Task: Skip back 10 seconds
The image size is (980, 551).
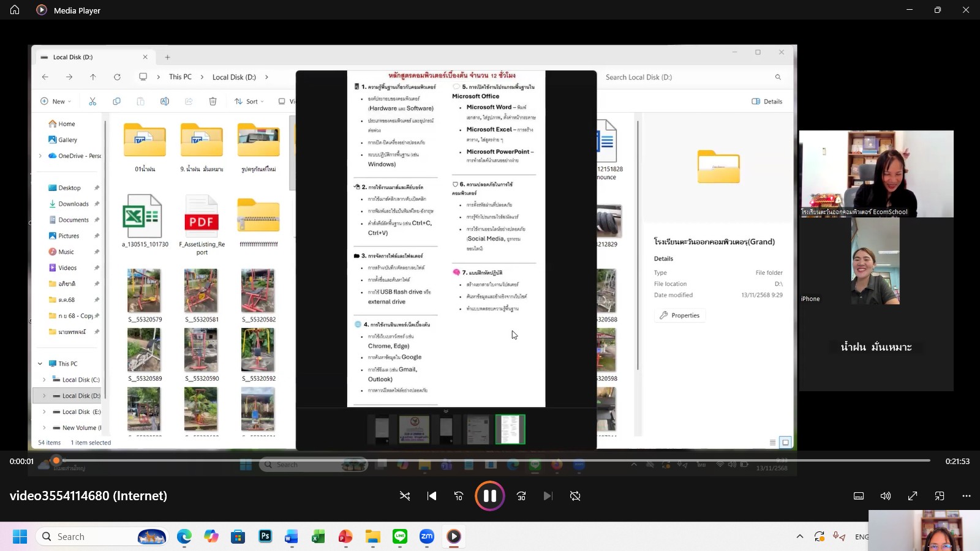Action: [459, 496]
